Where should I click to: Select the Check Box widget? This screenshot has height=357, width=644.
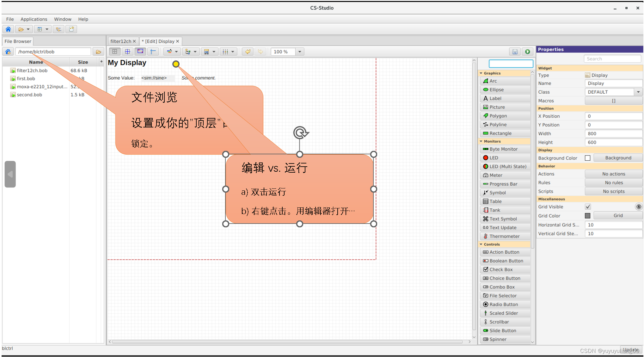[500, 269]
